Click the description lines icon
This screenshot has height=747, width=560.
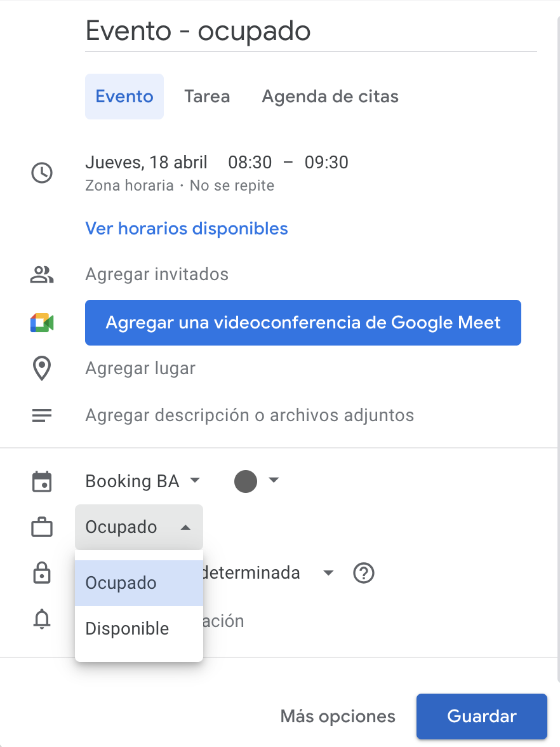(x=42, y=416)
